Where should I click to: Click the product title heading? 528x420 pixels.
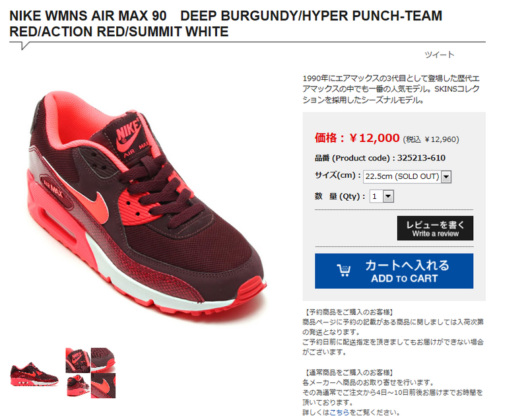(226, 24)
